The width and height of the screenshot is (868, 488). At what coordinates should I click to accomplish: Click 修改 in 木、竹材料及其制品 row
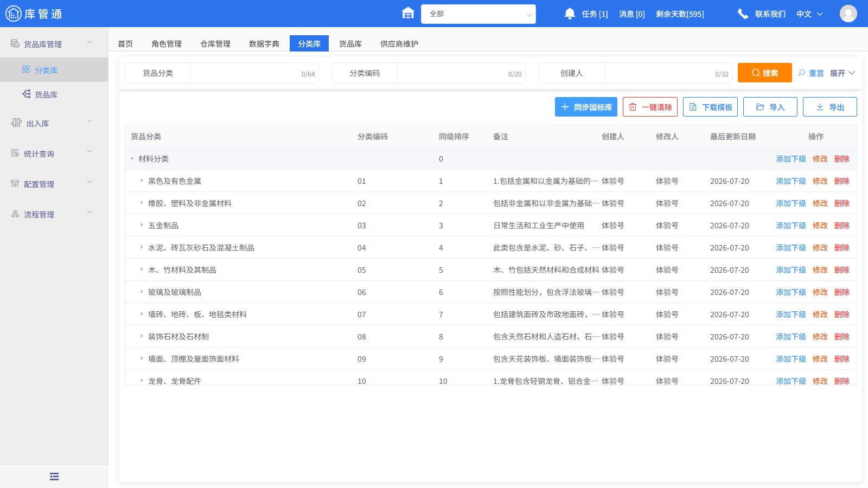click(820, 270)
